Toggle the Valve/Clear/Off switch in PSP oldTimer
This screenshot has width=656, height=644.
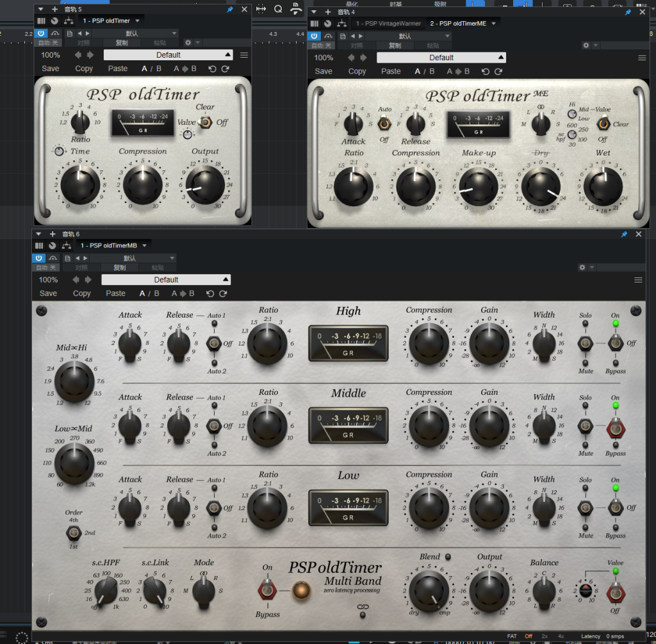click(205, 122)
